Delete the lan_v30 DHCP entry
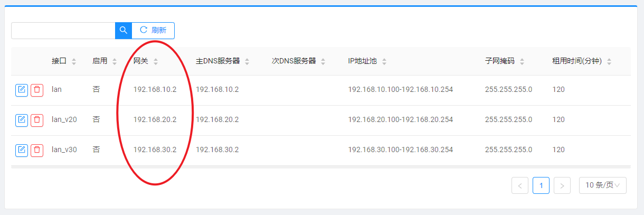The height and width of the screenshot is (215, 644). pyautogui.click(x=37, y=150)
